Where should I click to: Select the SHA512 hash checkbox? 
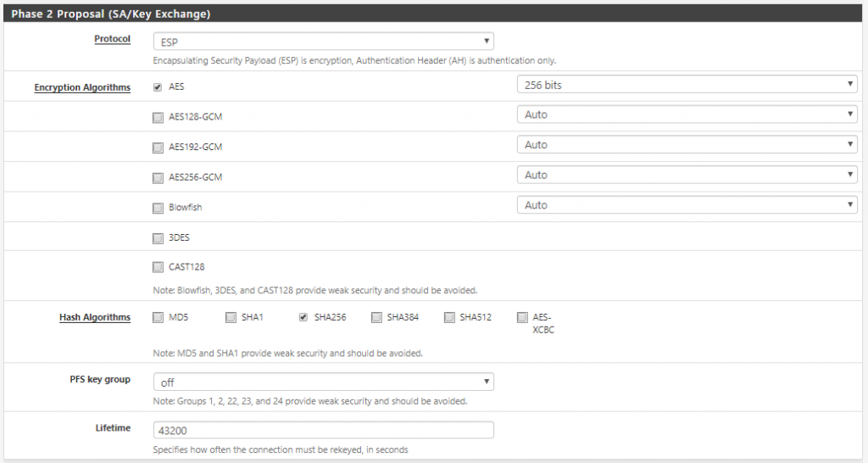point(449,317)
